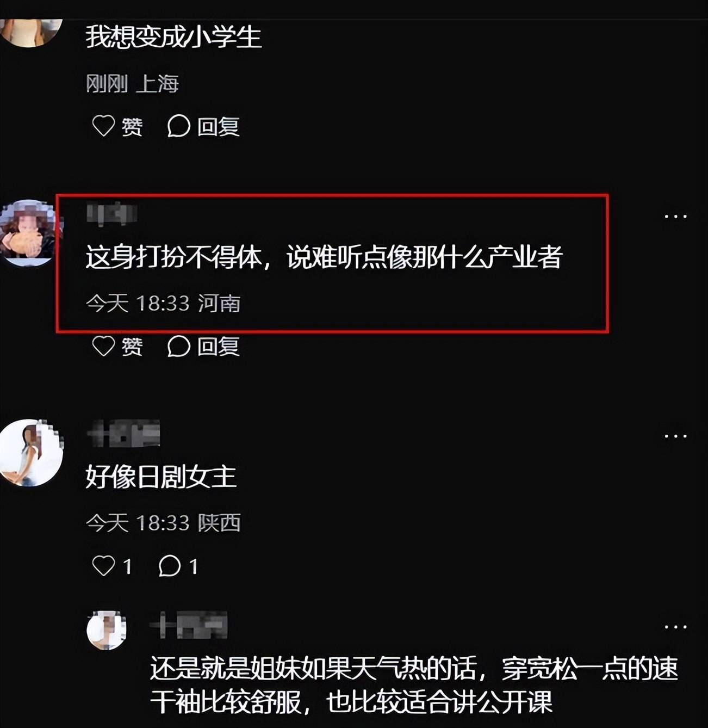
Task: Like the '这身打扮不得体' comment heart icon
Action: click(103, 346)
